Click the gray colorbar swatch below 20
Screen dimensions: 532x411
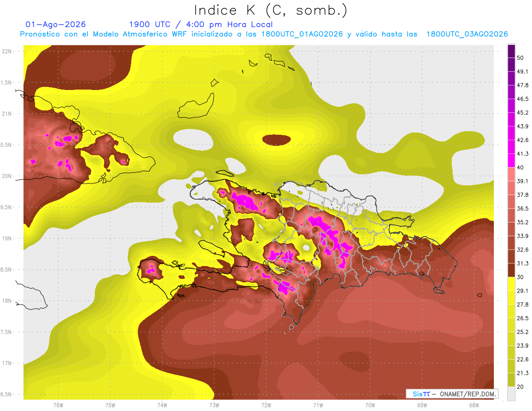click(511, 393)
